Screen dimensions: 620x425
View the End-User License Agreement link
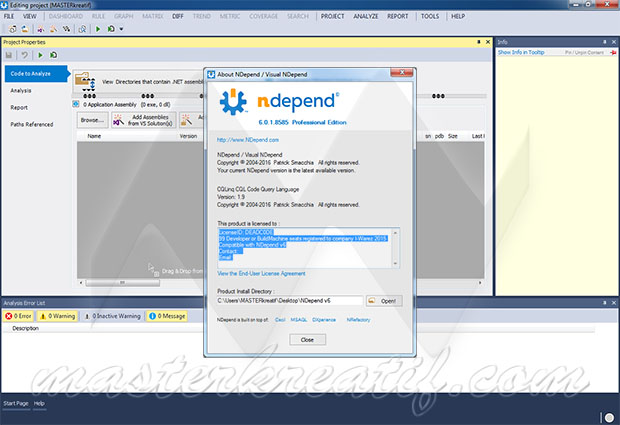tap(261, 274)
